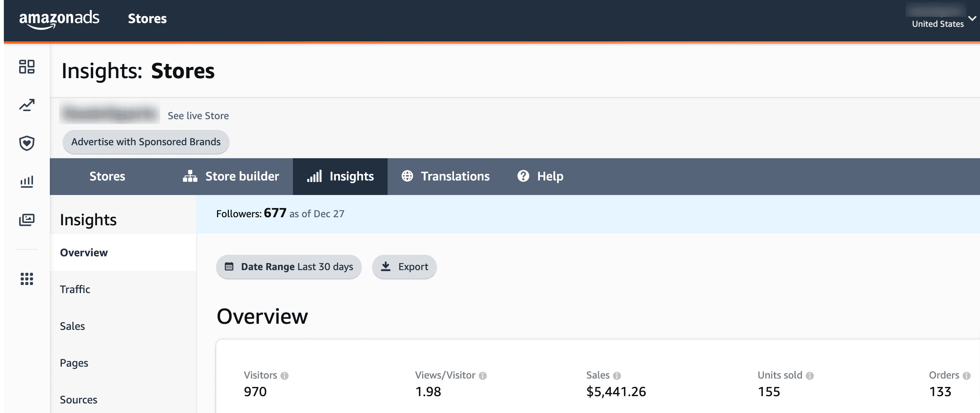This screenshot has width=980, height=413.
Task: Click the Views/Visitor value 1.98
Action: coord(428,392)
